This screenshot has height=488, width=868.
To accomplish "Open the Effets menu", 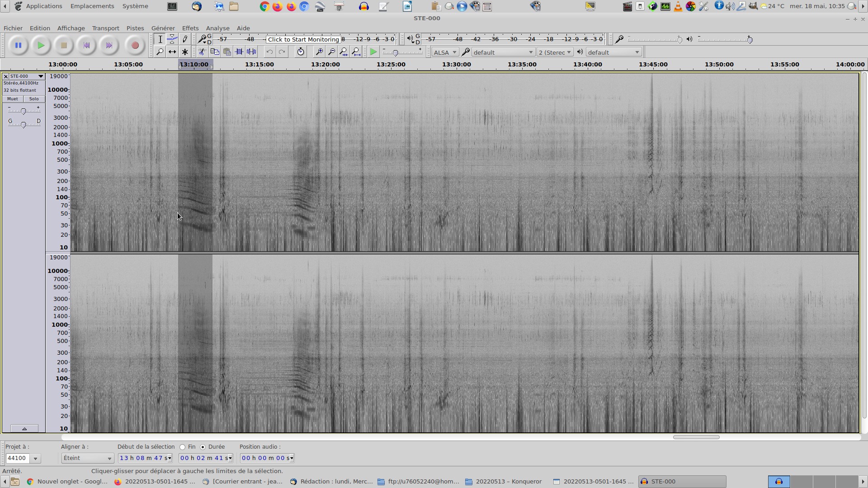I will (x=190, y=28).
